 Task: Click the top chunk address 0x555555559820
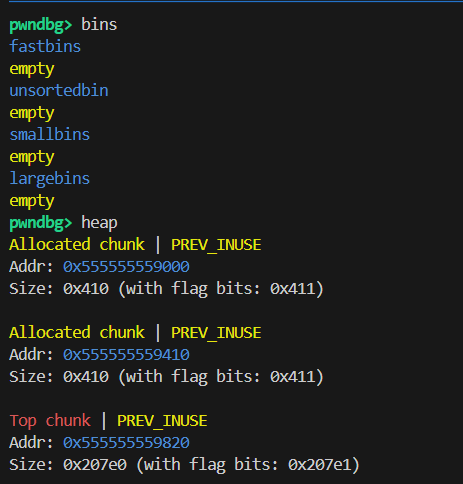(126, 443)
